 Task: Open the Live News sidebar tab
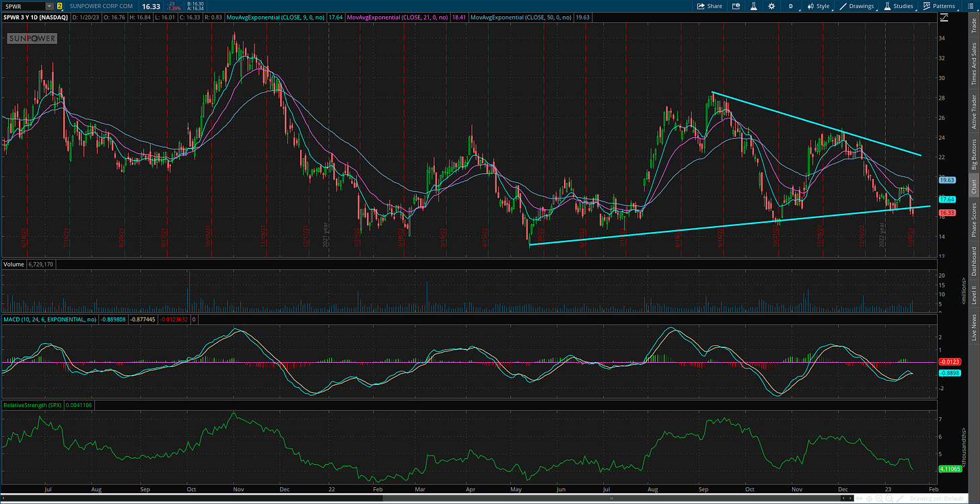(973, 326)
